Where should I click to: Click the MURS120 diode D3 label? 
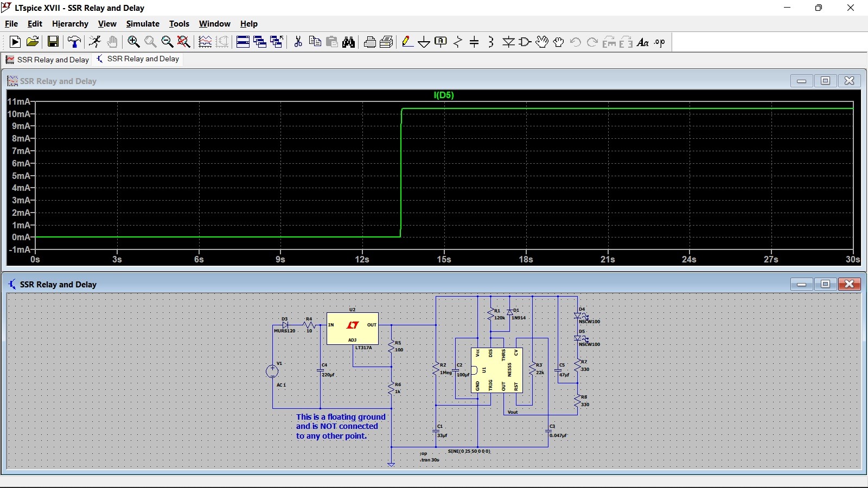tap(284, 331)
